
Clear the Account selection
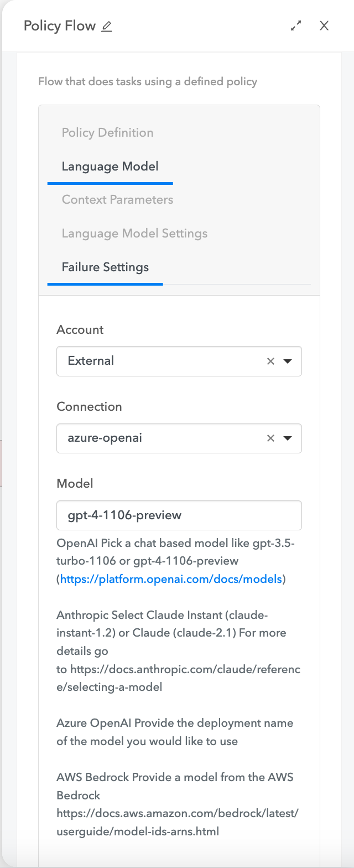click(270, 361)
